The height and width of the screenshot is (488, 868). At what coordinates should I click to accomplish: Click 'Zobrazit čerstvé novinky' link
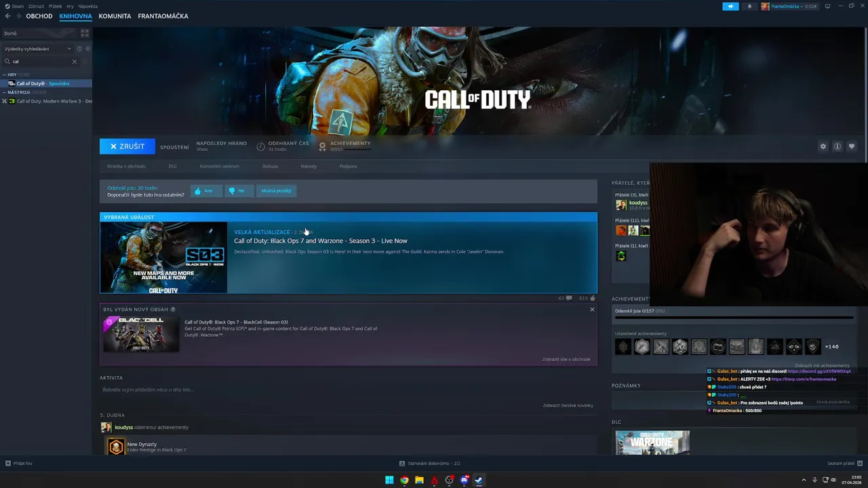coord(568,405)
